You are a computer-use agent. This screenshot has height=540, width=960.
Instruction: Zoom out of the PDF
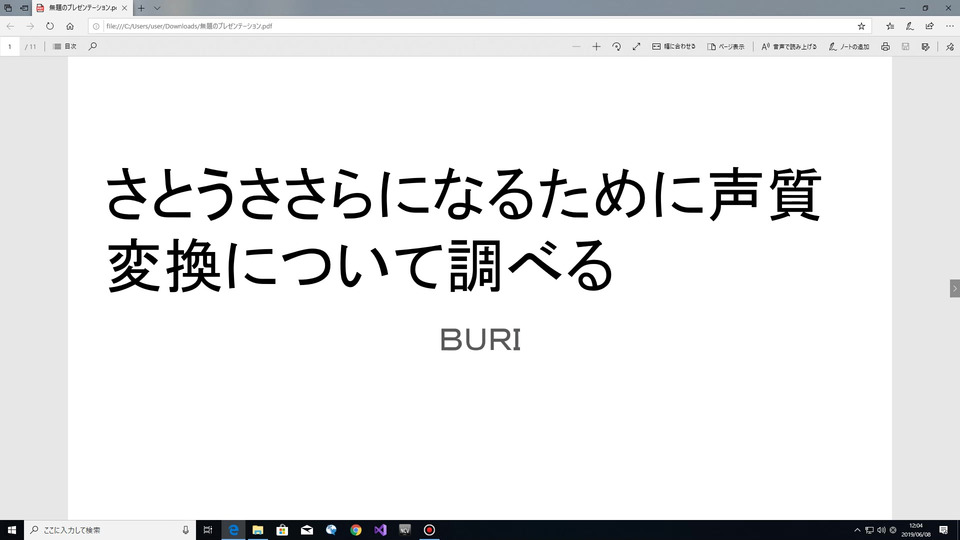[x=576, y=47]
